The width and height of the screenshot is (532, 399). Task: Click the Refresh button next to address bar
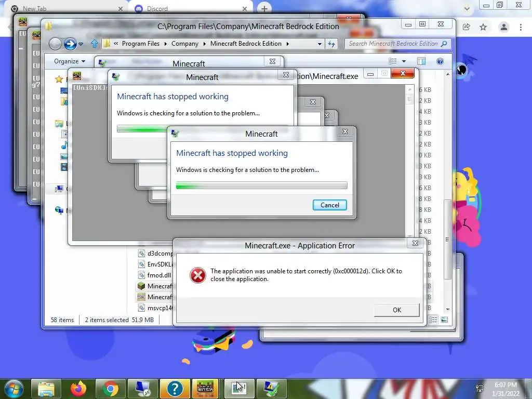click(x=331, y=44)
